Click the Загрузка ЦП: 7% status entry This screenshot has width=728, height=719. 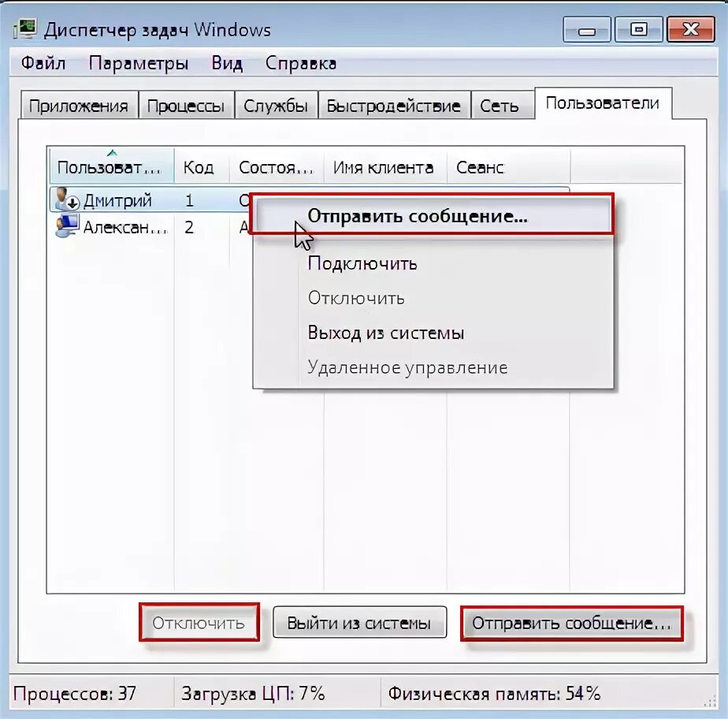click(253, 694)
